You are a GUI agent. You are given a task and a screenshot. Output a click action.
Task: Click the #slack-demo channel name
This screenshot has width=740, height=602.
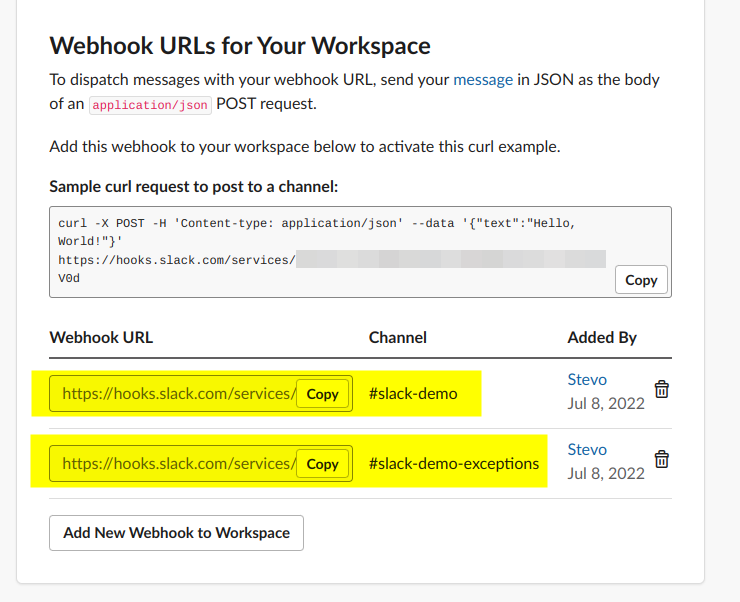[413, 393]
